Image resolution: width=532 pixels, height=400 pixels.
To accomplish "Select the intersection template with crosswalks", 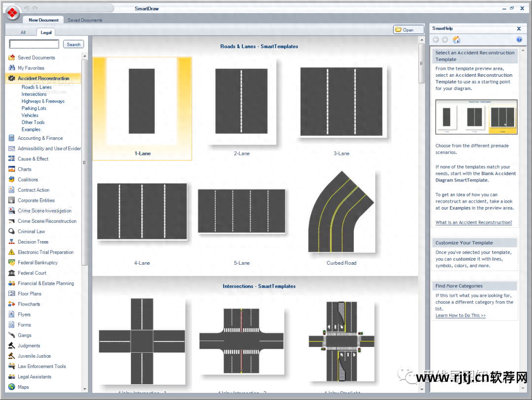I will [x=241, y=341].
